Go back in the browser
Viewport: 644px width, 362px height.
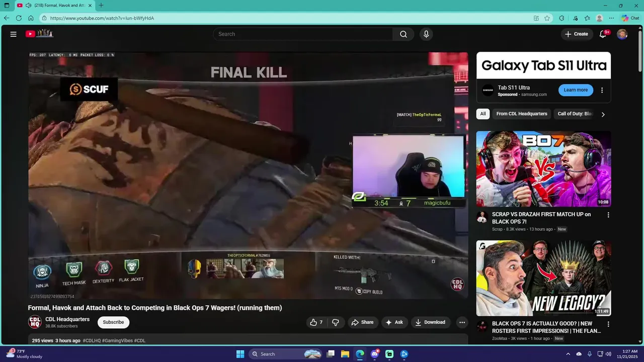tap(7, 18)
